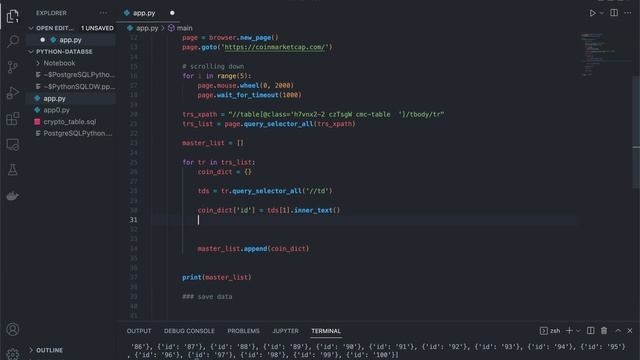Expand the Outline section

pyautogui.click(x=49, y=350)
